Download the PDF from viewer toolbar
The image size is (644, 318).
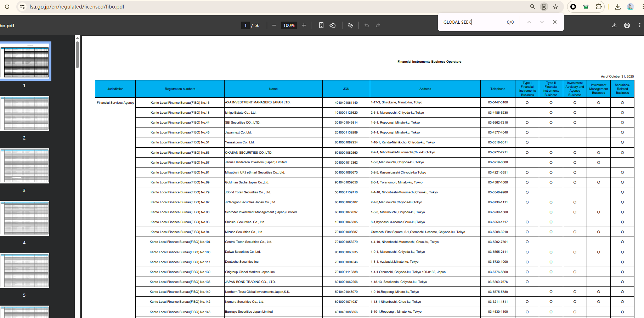[614, 25]
